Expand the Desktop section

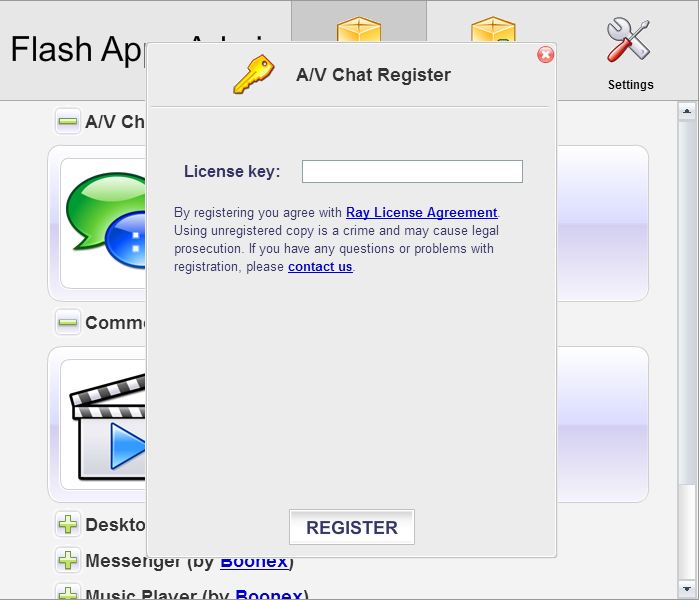click(68, 525)
